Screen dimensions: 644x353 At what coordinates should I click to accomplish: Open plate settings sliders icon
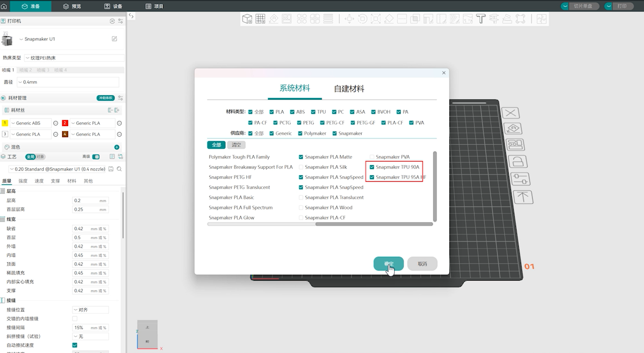pos(520,179)
